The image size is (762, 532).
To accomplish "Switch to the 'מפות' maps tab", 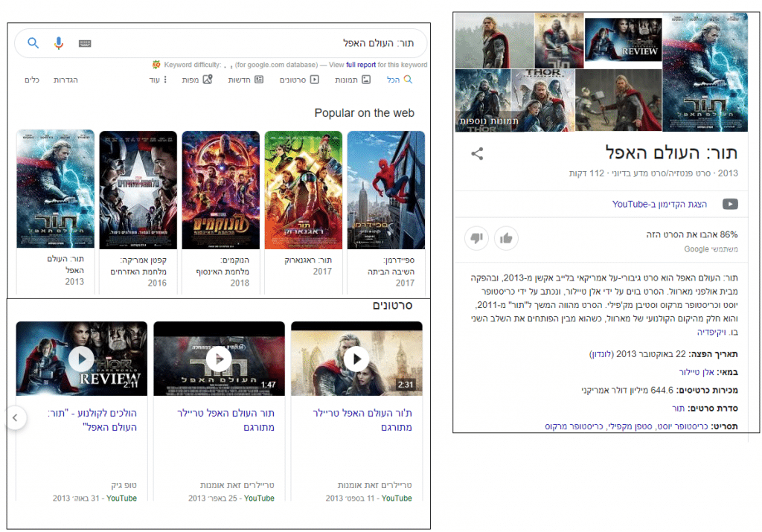I will point(196,80).
